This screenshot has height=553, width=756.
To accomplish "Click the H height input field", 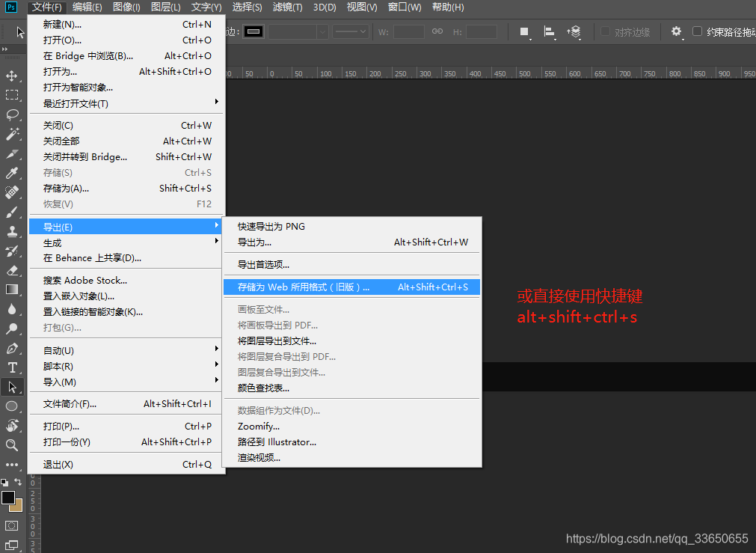I will 482,32.
